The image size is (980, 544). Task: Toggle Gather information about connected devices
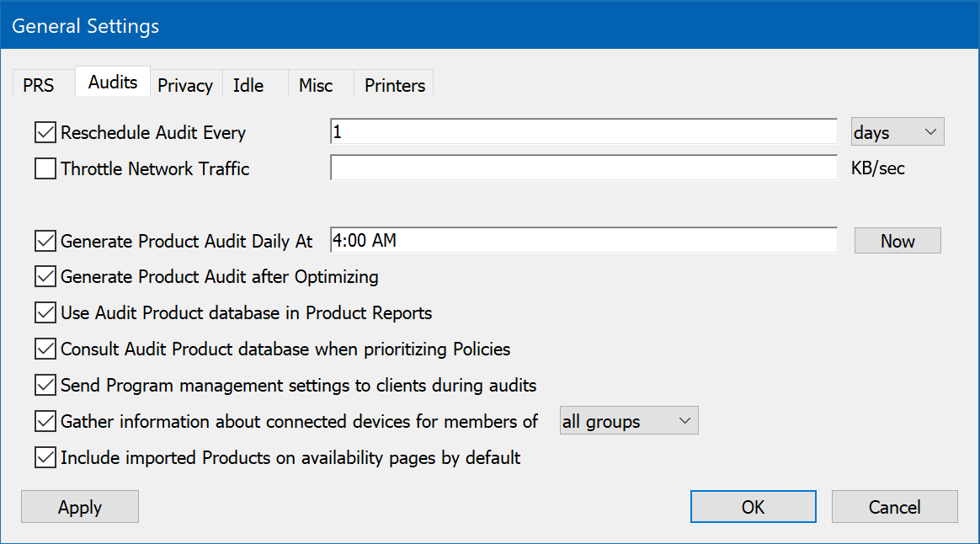click(x=45, y=422)
